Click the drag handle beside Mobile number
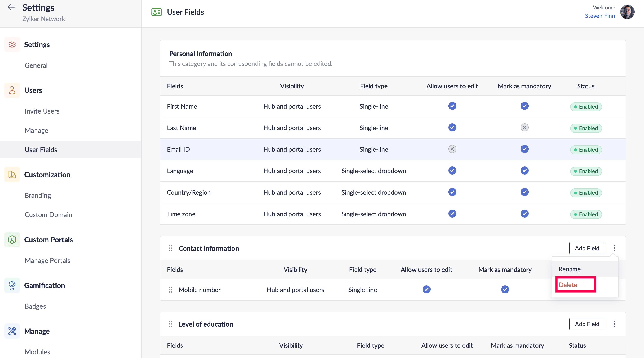This screenshot has width=644, height=358. coord(171,290)
